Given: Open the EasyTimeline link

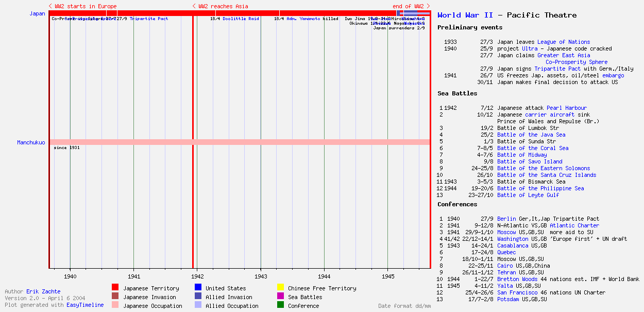Looking at the screenshot, I should tap(85, 305).
